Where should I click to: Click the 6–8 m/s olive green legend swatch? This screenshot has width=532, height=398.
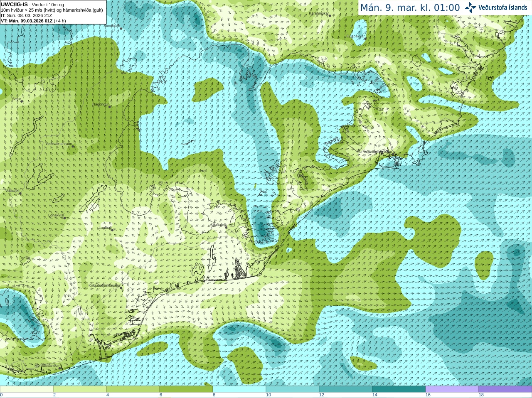coord(186,389)
